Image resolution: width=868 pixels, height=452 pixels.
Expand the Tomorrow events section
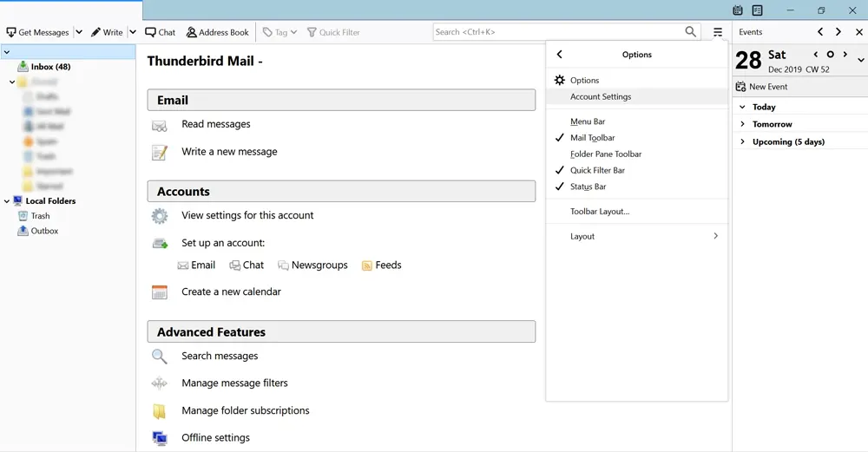pos(743,124)
